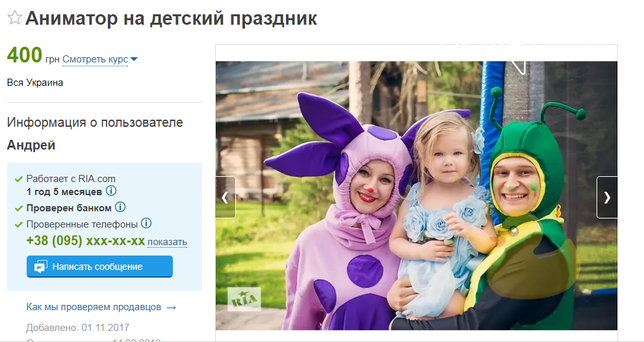The image size is (644, 342).
Task: Open 'Как мы проверяем продавцов' link
Action: tap(94, 307)
